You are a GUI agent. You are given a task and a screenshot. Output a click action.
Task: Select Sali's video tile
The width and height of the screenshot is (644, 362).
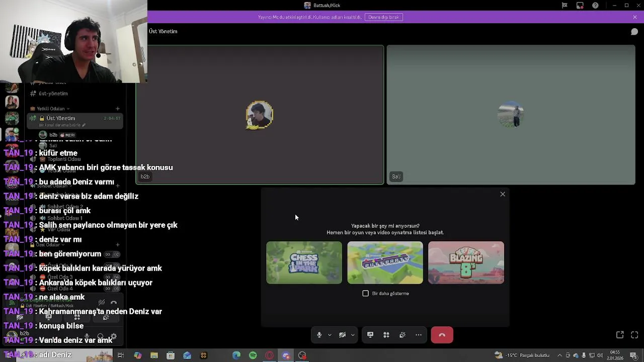pos(511,115)
